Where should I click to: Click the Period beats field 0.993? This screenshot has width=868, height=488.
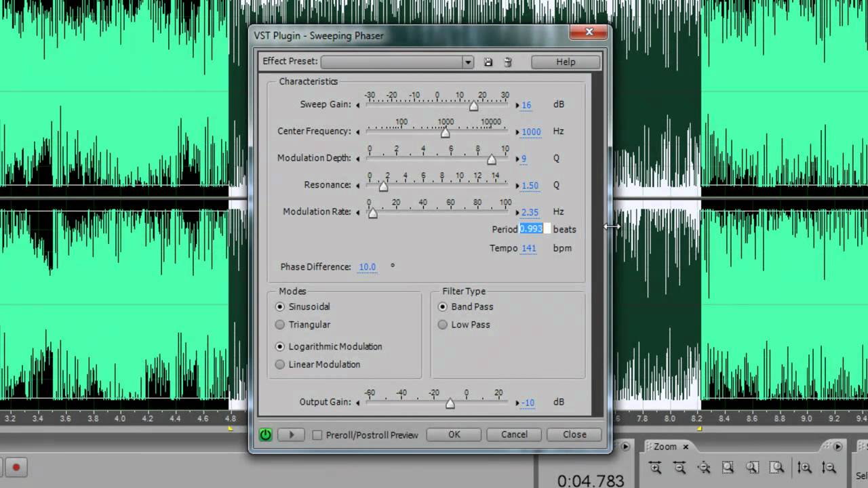coord(535,229)
